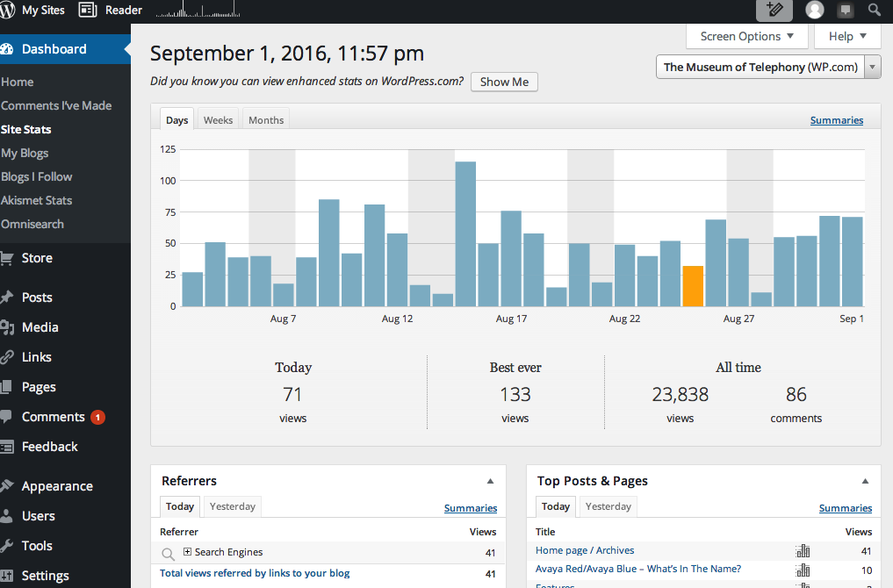This screenshot has width=893, height=588.
Task: Switch the chart to Weeks tab
Action: (218, 120)
